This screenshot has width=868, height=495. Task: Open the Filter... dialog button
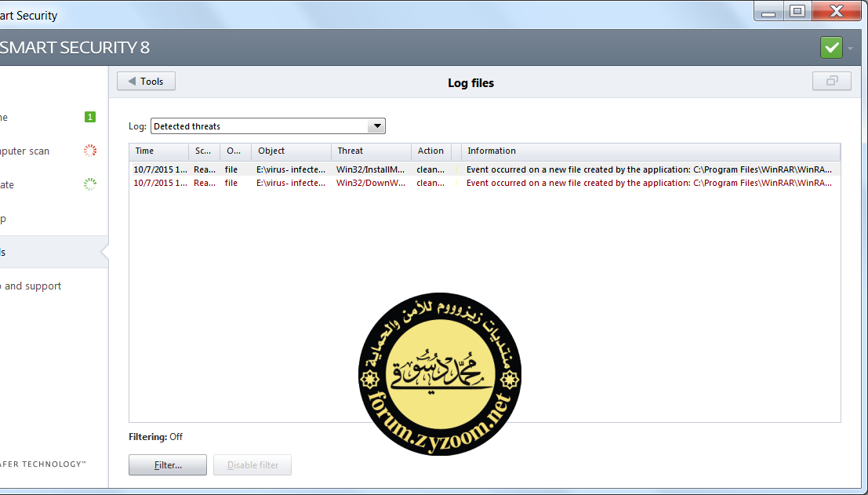168,465
